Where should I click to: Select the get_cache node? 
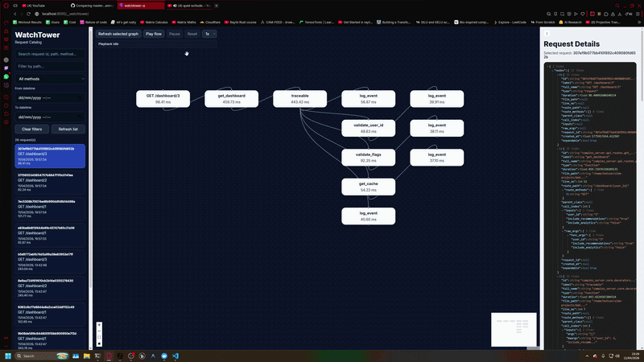point(369,187)
